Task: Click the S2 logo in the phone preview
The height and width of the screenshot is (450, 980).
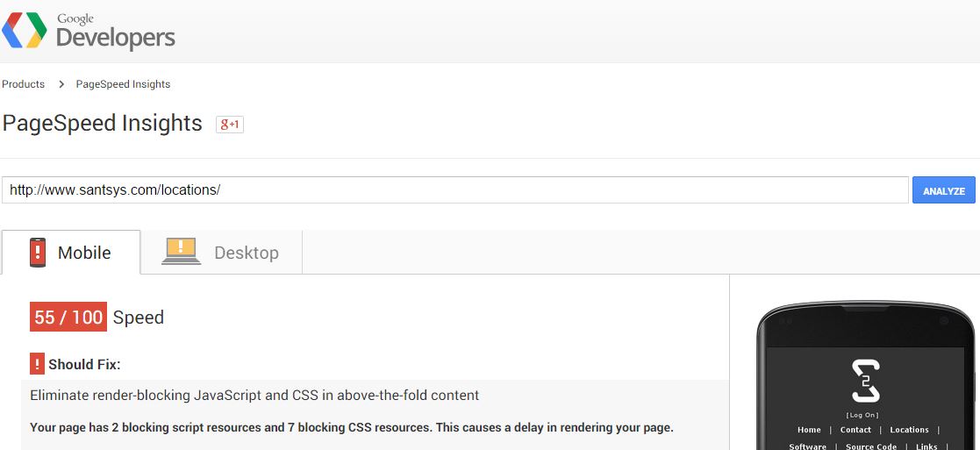Action: (x=866, y=381)
